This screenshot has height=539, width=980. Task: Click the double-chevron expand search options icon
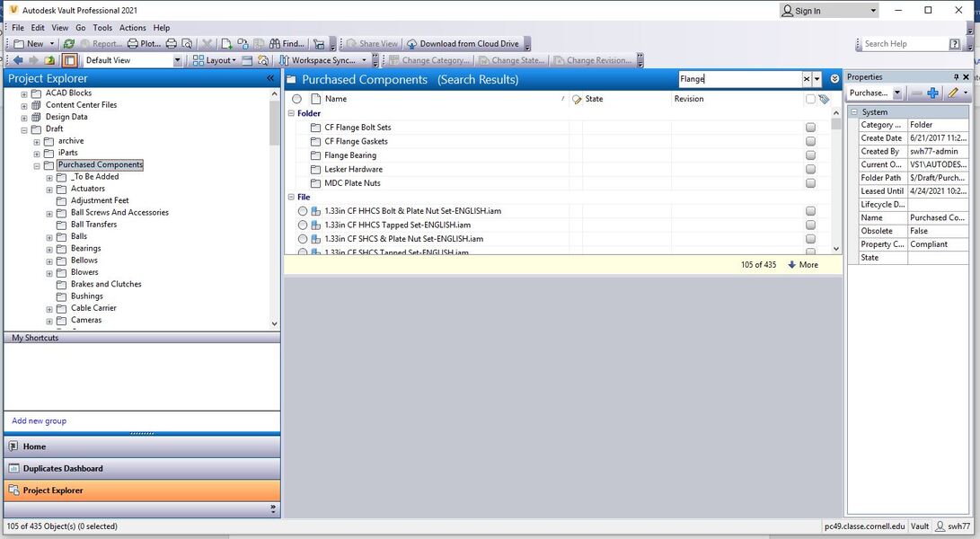point(835,79)
